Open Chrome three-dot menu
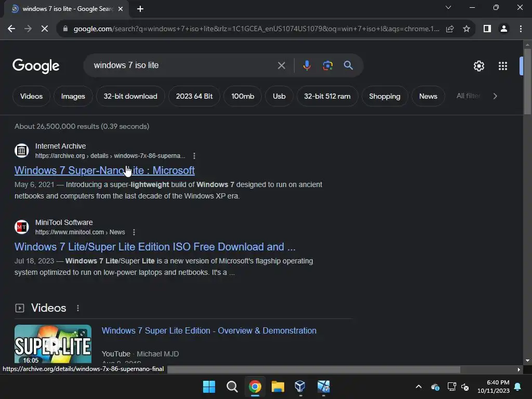The image size is (532, 399). (521, 29)
